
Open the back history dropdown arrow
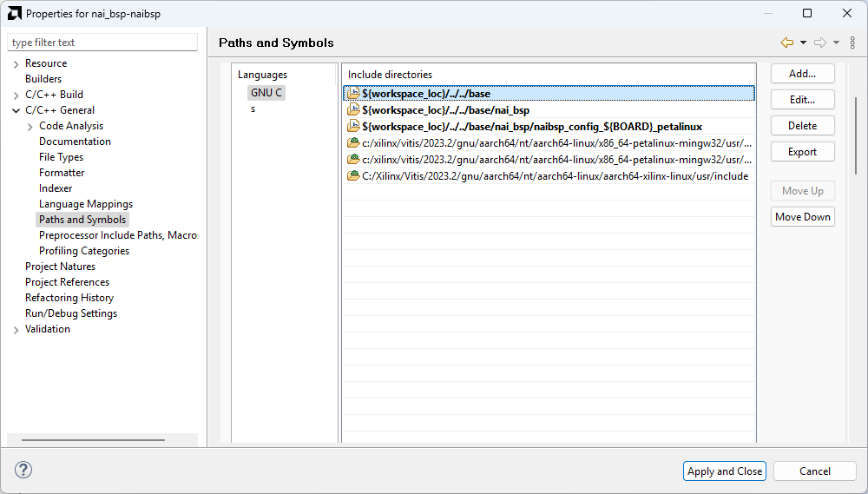pyautogui.click(x=803, y=43)
